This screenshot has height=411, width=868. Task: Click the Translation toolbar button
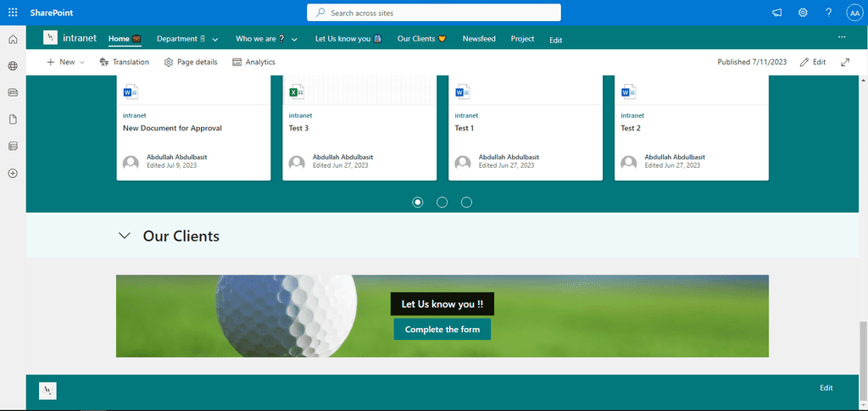124,62
